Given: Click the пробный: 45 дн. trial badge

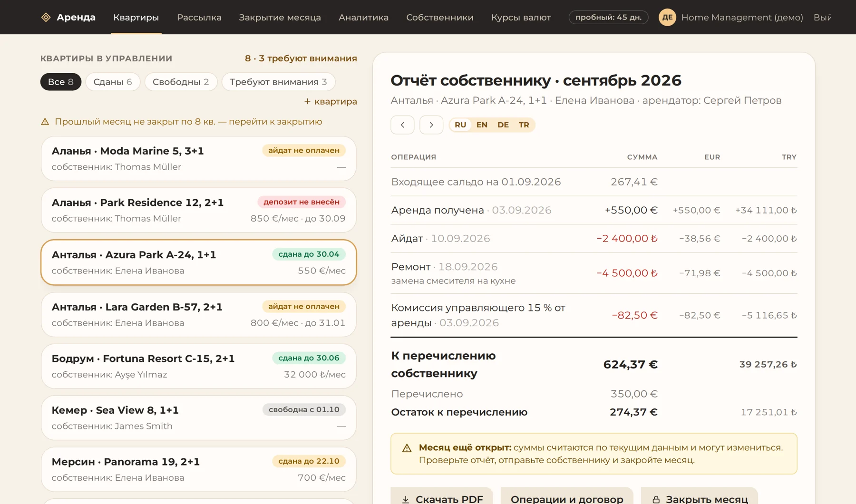Looking at the screenshot, I should click(x=608, y=18).
